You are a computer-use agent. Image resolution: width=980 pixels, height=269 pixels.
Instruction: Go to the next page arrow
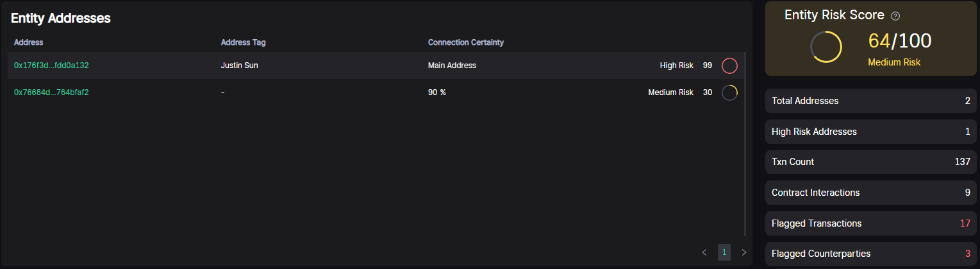[744, 252]
